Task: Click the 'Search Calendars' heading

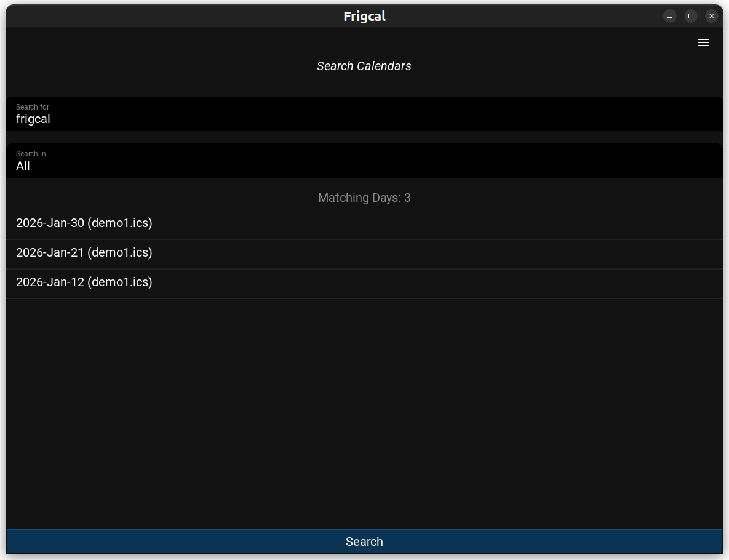Action: click(x=364, y=66)
